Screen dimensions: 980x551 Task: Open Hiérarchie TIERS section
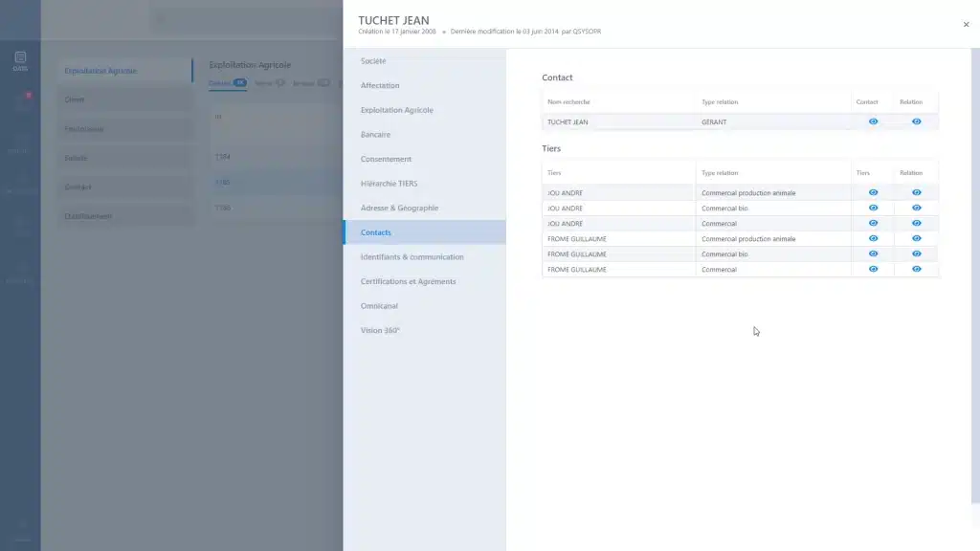[x=389, y=184]
